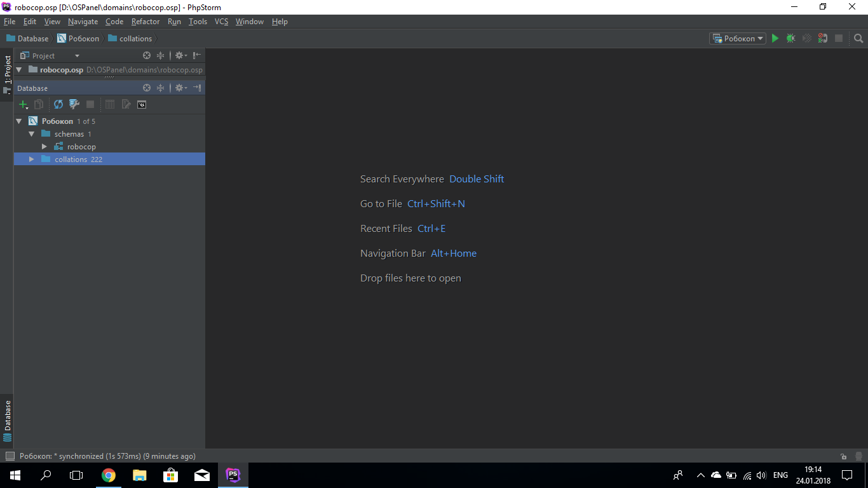Hide the Project panel
This screenshot has height=488, width=868.
tap(197, 55)
